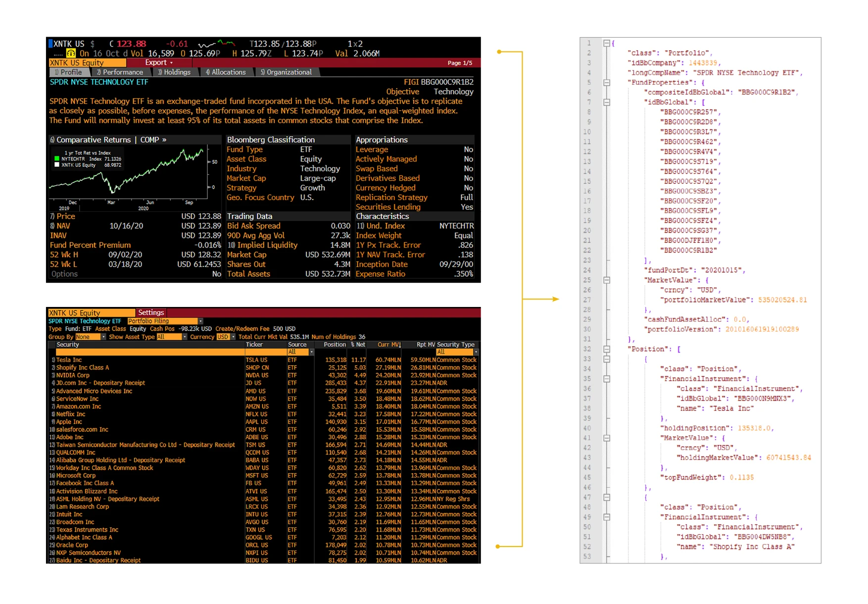The height and width of the screenshot is (604, 868).
Task: Click the yellow delayed-quote gauge icon
Action: point(71,53)
